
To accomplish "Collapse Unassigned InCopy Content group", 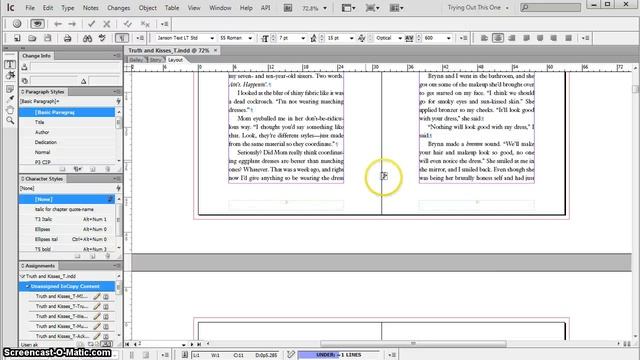I will click(x=27, y=286).
